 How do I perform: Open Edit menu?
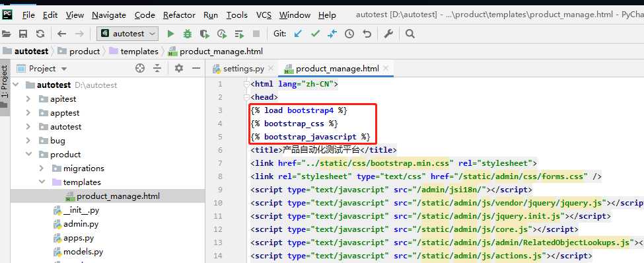tap(50, 15)
